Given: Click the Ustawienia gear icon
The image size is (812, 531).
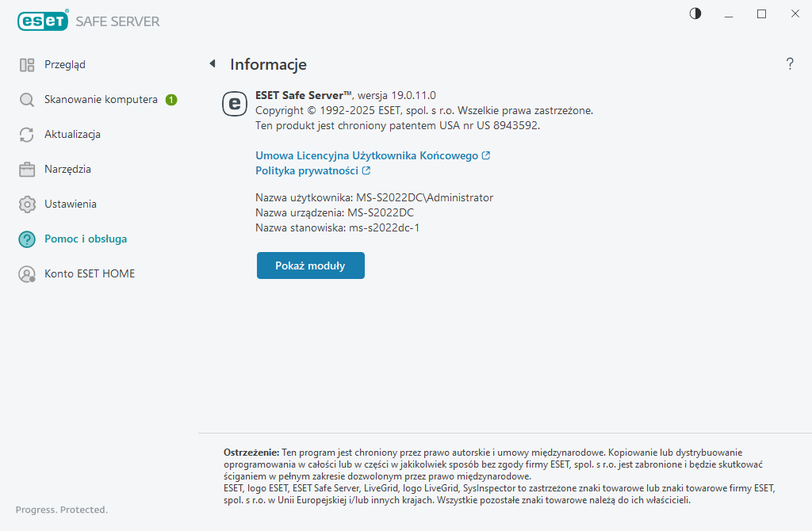Looking at the screenshot, I should (27, 204).
